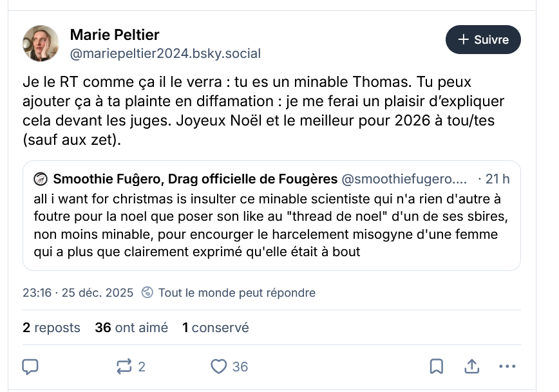Like the post with heart icon
559x392 pixels.
tap(219, 366)
